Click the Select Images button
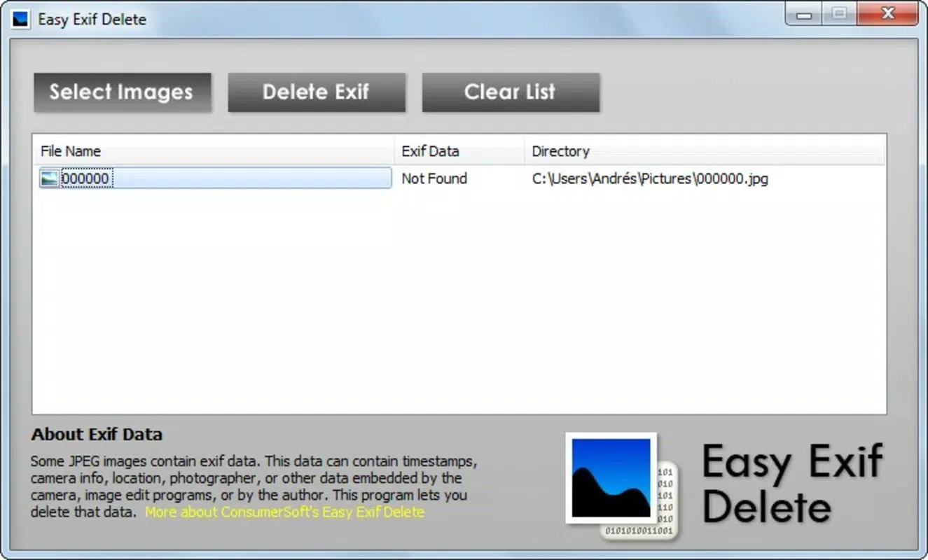The width and height of the screenshot is (928, 560). (x=122, y=92)
